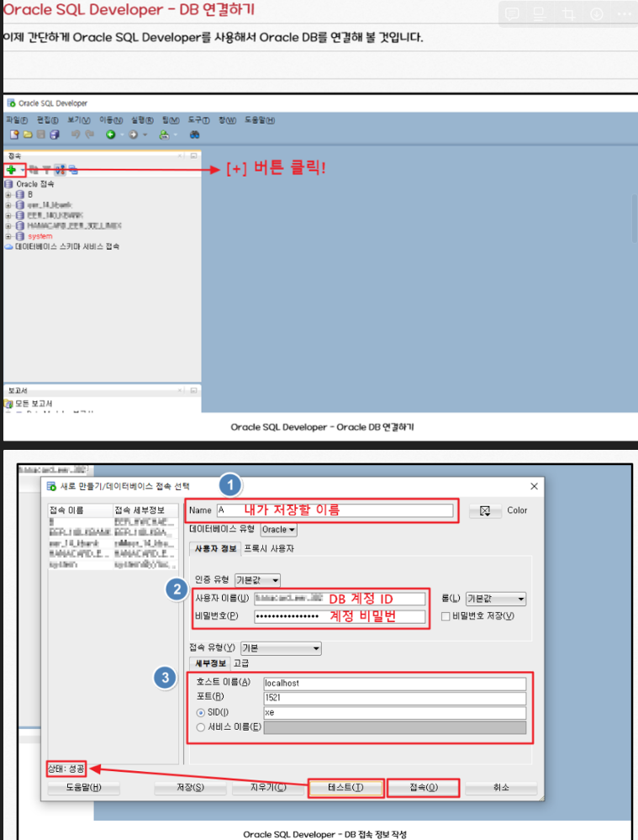Viewport: 638px width, 840px height.
Task: Click the 지우기(C) clear button
Action: pyautogui.click(x=268, y=788)
